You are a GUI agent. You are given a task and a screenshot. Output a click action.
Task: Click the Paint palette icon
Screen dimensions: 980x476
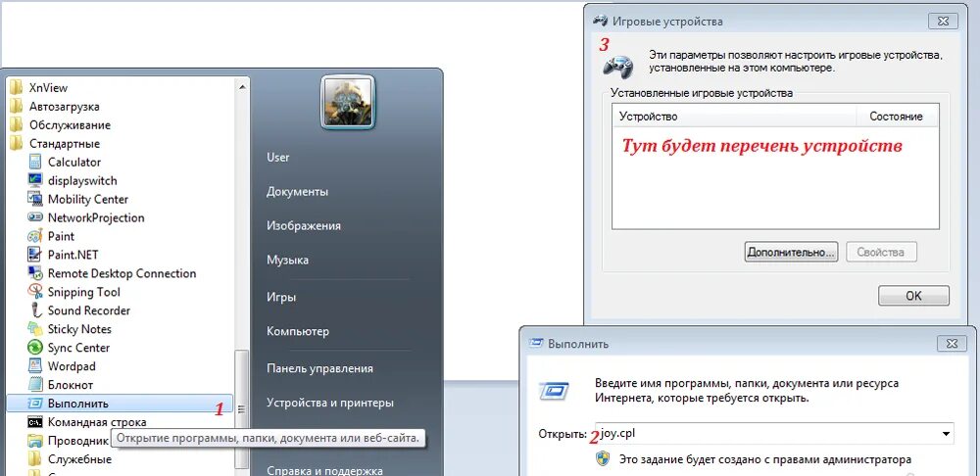click(x=35, y=236)
